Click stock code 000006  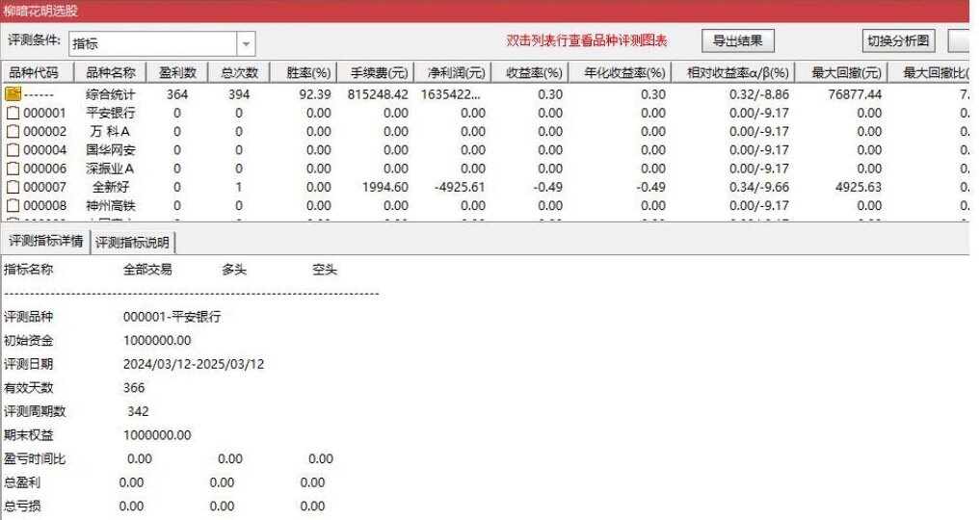click(x=44, y=169)
